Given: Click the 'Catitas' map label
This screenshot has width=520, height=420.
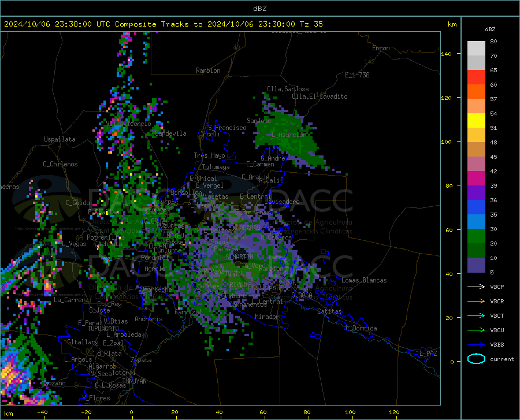Looking at the screenshot, I should [329, 311].
